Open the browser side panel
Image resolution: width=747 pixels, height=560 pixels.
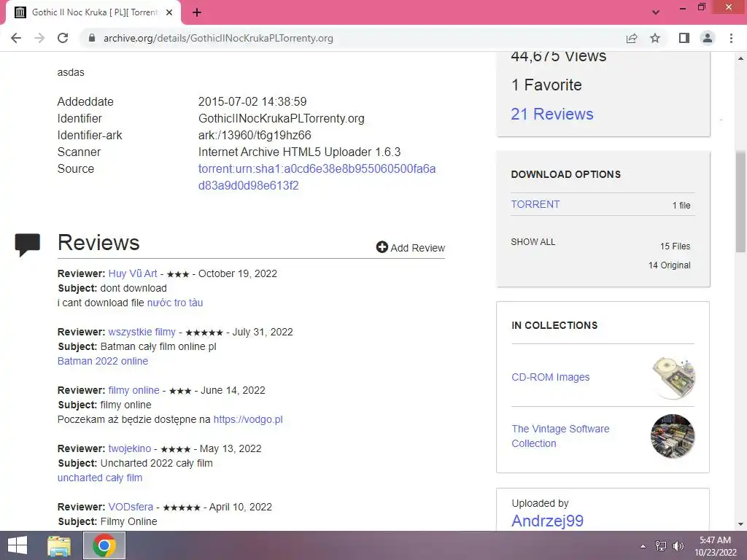684,38
